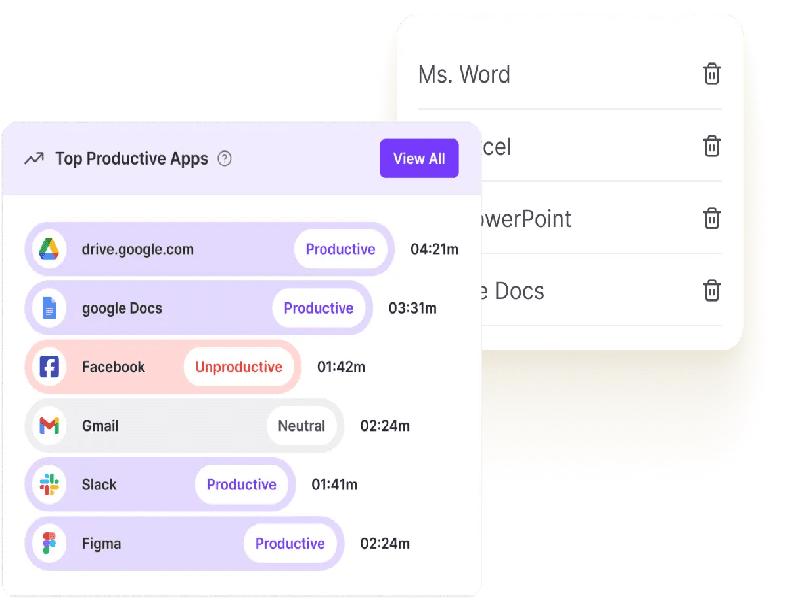Click the Google Drive icon
Image resolution: width=800 pixels, height=600 pixels.
pos(49,249)
